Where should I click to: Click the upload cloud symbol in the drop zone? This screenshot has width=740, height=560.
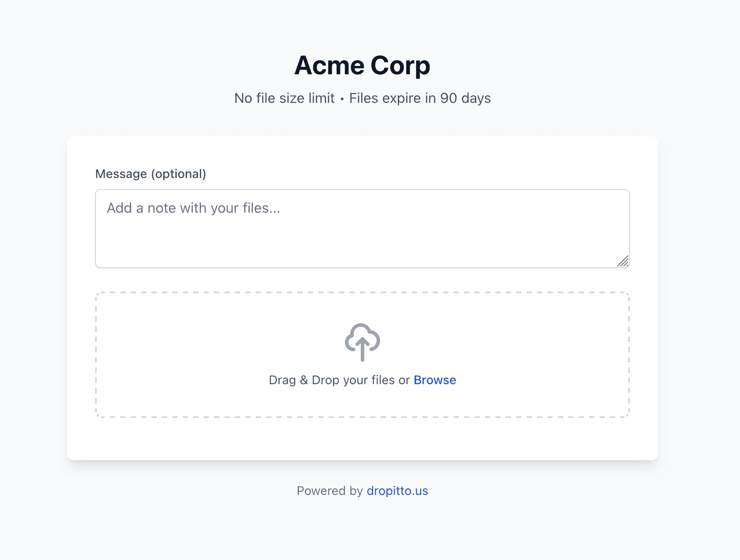(x=362, y=342)
